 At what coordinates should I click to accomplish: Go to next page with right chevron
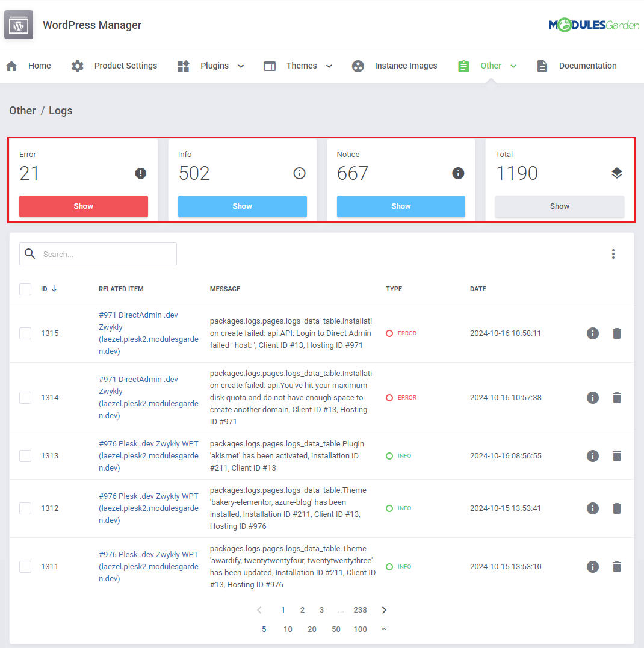[x=384, y=610]
